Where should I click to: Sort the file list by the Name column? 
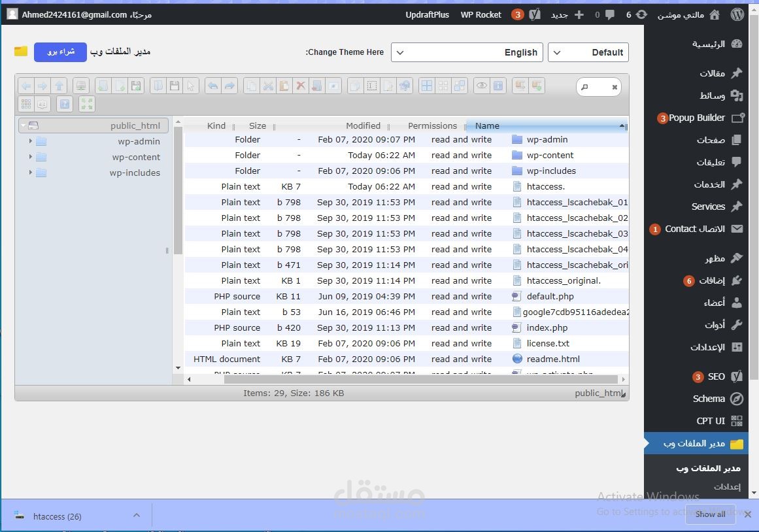tap(547, 125)
